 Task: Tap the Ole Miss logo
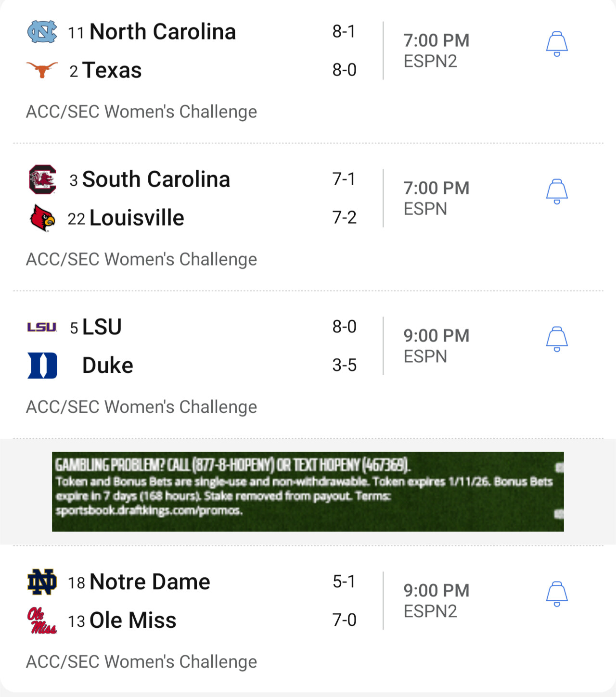pyautogui.click(x=42, y=621)
